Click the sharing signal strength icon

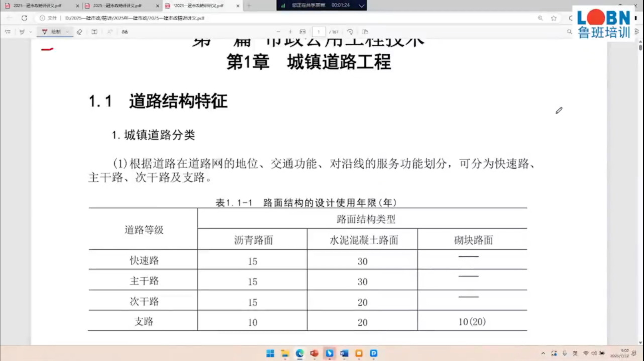pyautogui.click(x=283, y=5)
